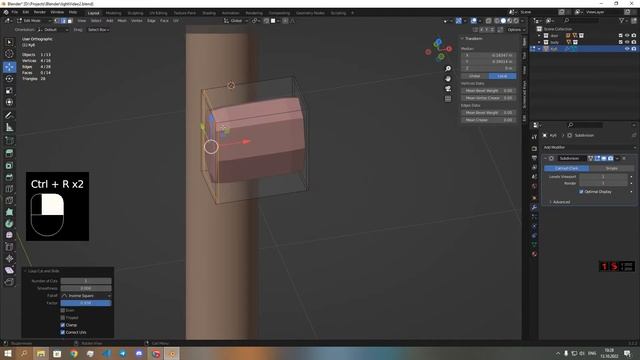
Task: Select the Poly Build tool
Action: pyautogui.click(x=9, y=212)
